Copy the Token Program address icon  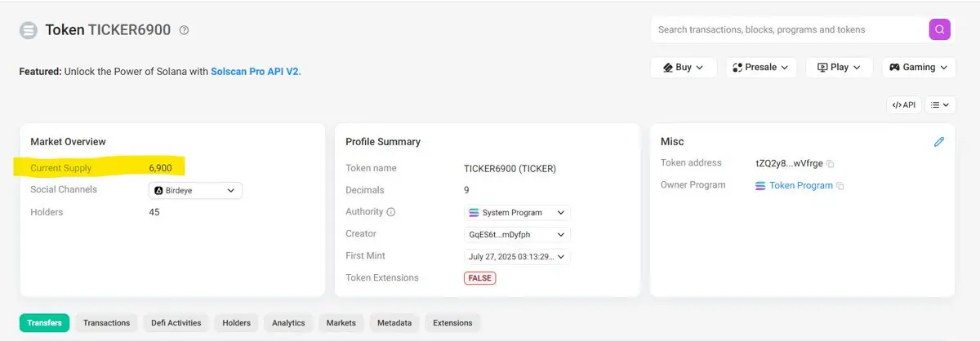(840, 186)
